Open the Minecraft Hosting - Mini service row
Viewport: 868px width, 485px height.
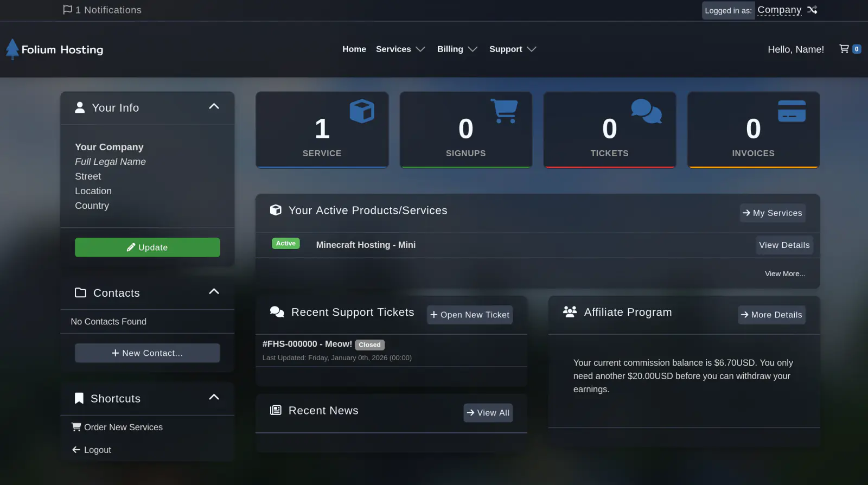(x=366, y=245)
